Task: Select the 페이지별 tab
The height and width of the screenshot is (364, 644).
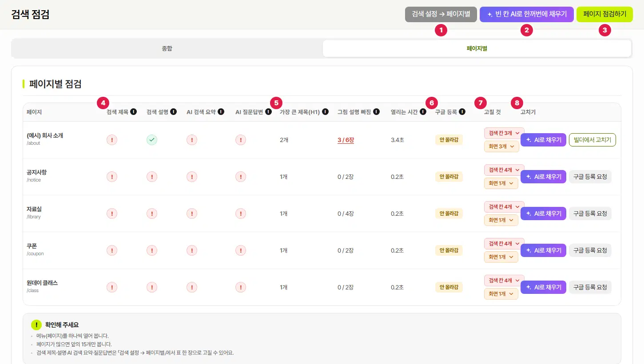Action: (477, 48)
